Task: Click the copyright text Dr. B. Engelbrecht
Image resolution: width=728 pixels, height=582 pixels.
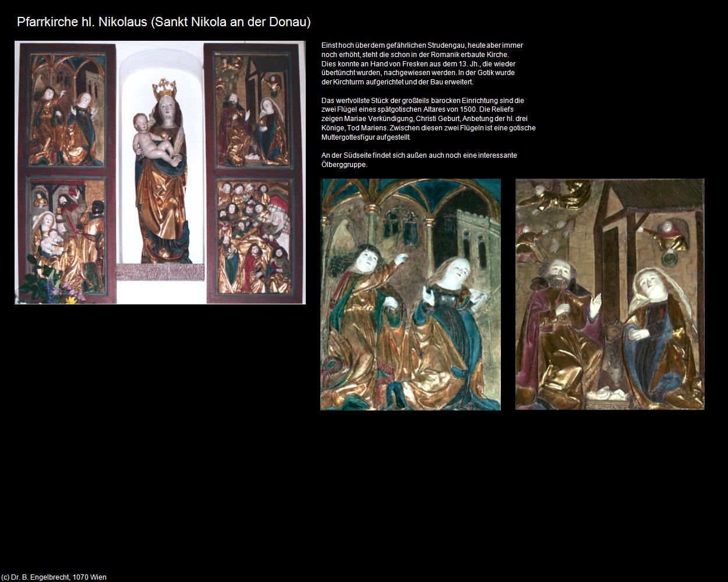Action: point(54,577)
